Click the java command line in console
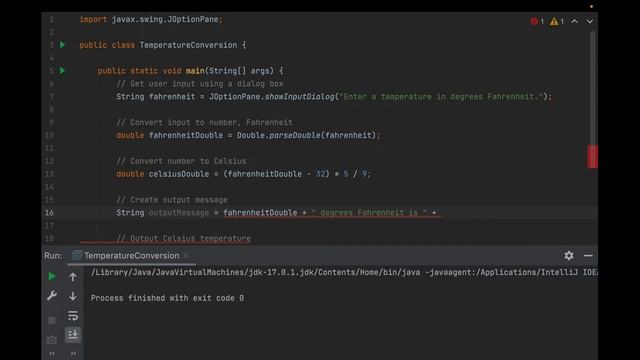Screen dimensions: 640x360 344,272
